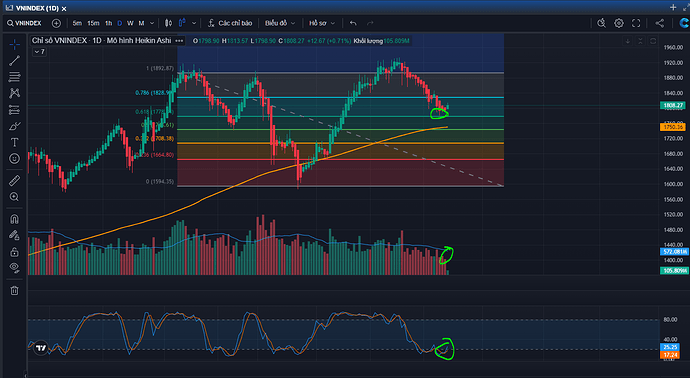Screen dimensions: 690x378
Task: Click the 1 (1892.87) Fibonacci level label
Action: [160, 69]
